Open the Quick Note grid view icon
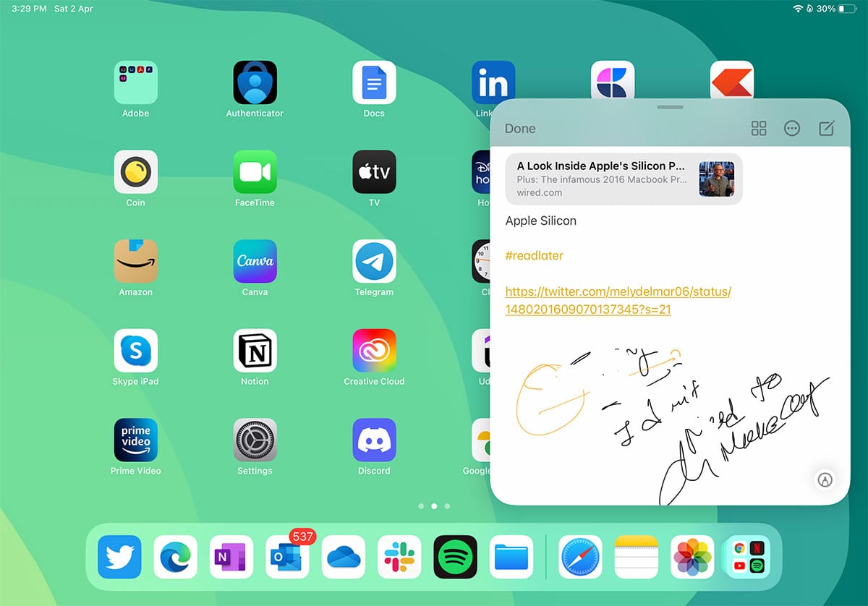This screenshot has width=868, height=606. point(759,129)
